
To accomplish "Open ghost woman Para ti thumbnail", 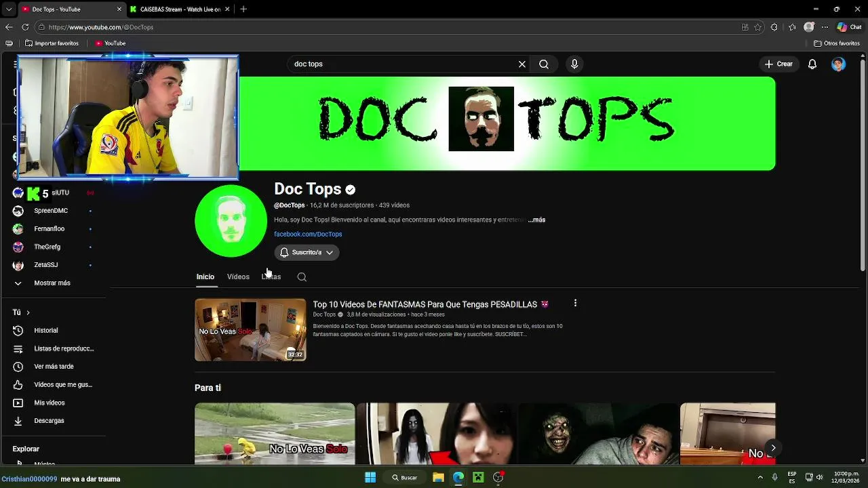I will coord(437,434).
